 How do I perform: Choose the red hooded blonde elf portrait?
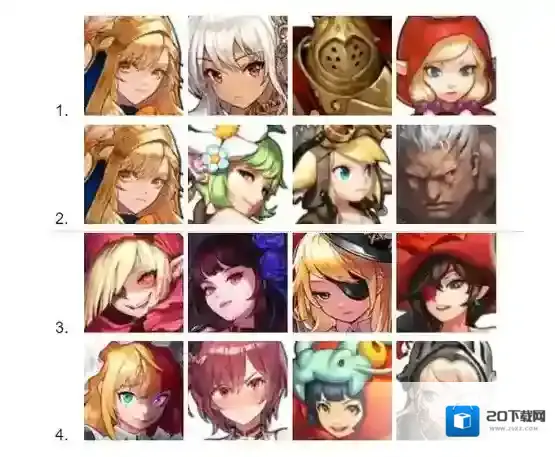pyautogui.click(x=446, y=65)
